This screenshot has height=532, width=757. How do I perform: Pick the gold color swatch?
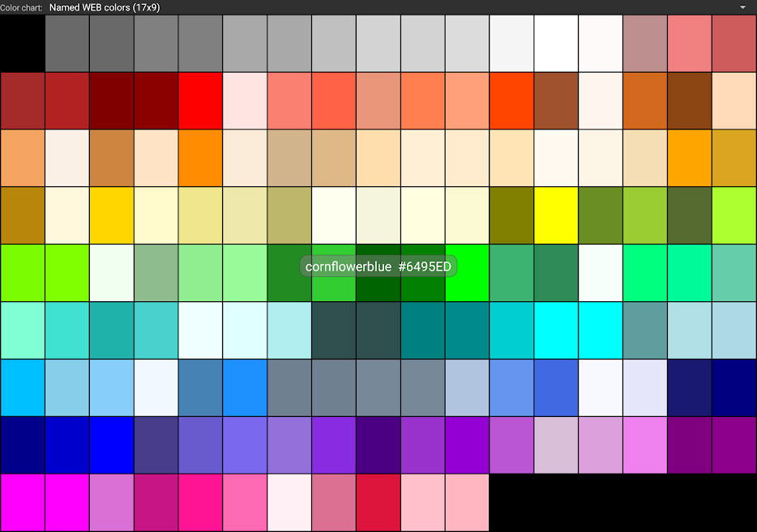(111, 215)
